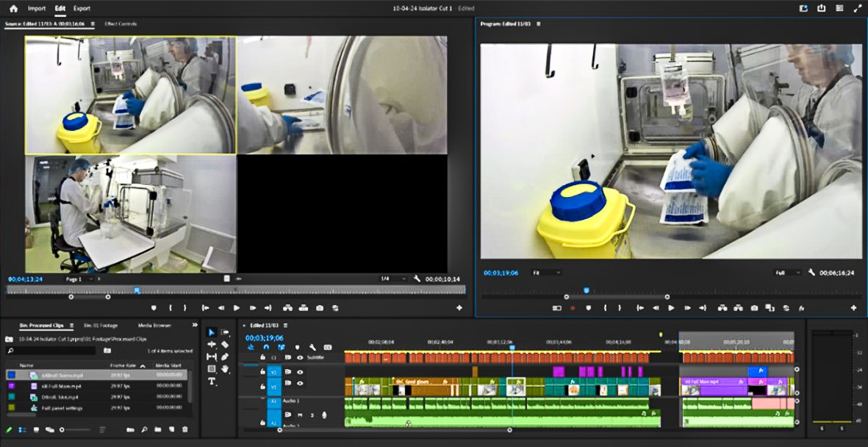Pick the Hand tool
The height and width of the screenshot is (447, 868).
(225, 368)
